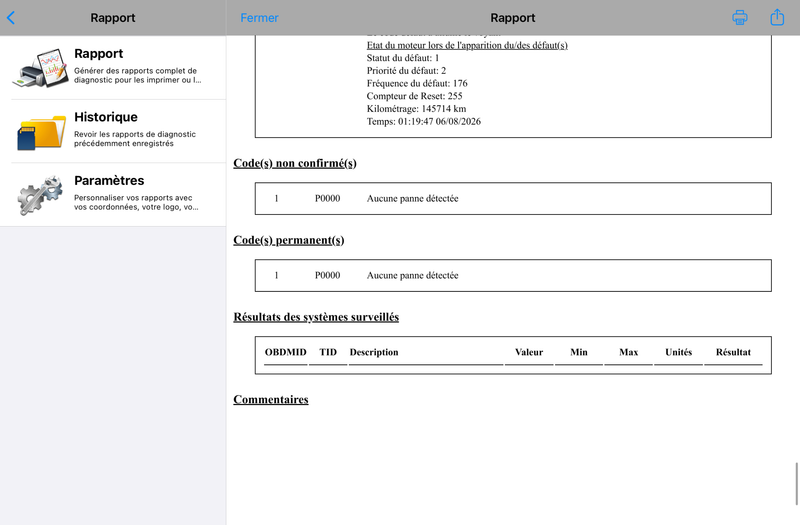Viewport: 800px width, 525px height.
Task: Select the Min column header
Action: [x=579, y=353]
